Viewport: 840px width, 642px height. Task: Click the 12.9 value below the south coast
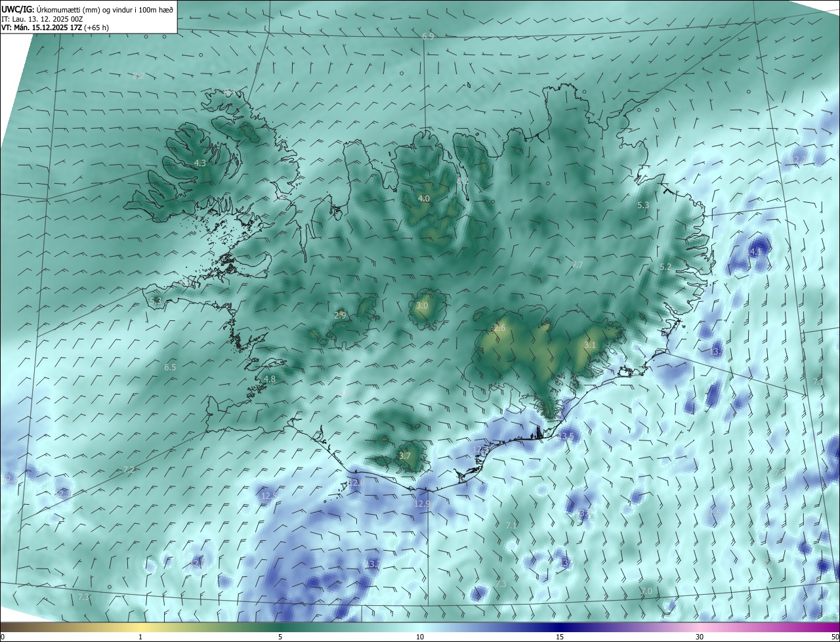[423, 504]
